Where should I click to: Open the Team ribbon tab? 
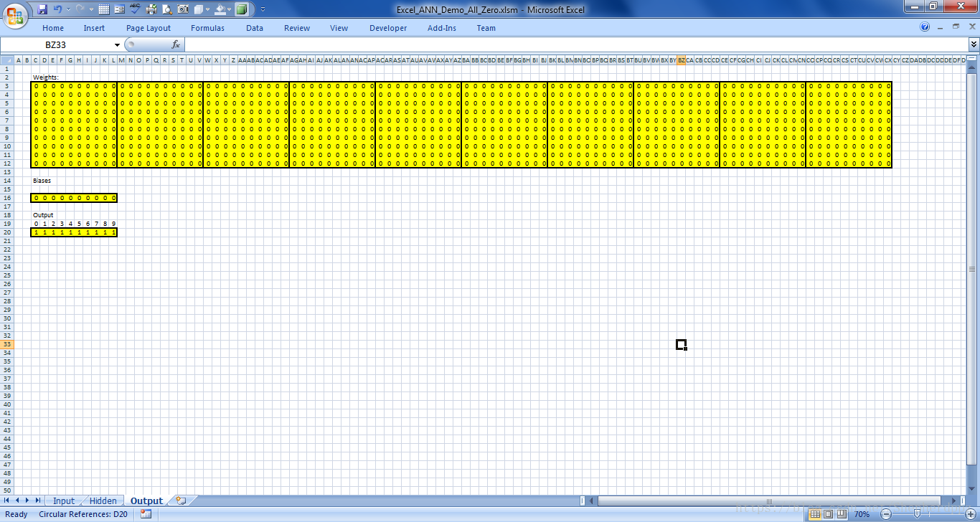486,28
